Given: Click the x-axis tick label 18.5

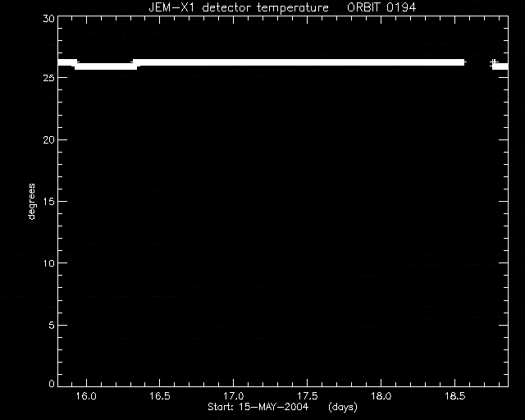Looking at the screenshot, I should click(455, 396).
